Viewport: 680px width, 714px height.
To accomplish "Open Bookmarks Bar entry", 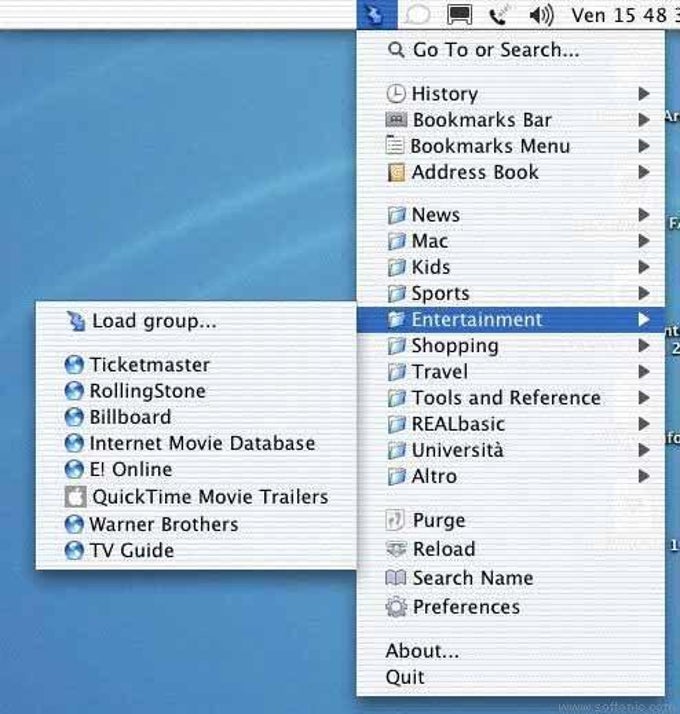I will click(x=482, y=120).
